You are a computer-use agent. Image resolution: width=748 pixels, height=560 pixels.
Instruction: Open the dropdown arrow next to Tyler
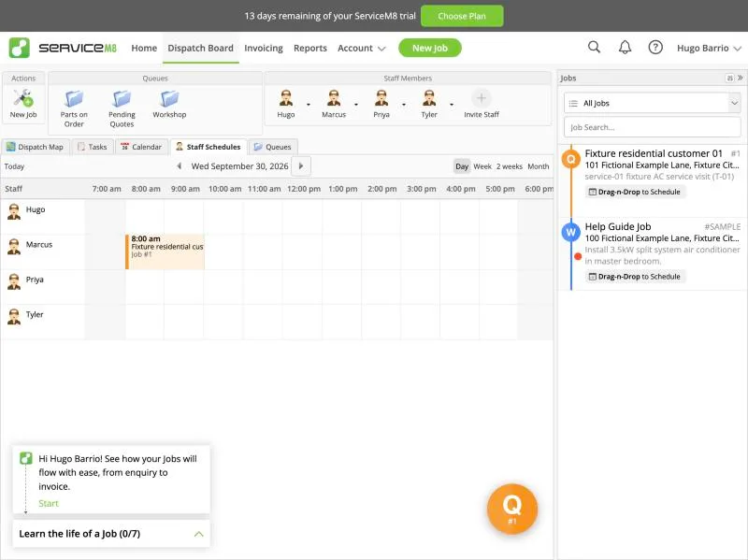(x=452, y=105)
